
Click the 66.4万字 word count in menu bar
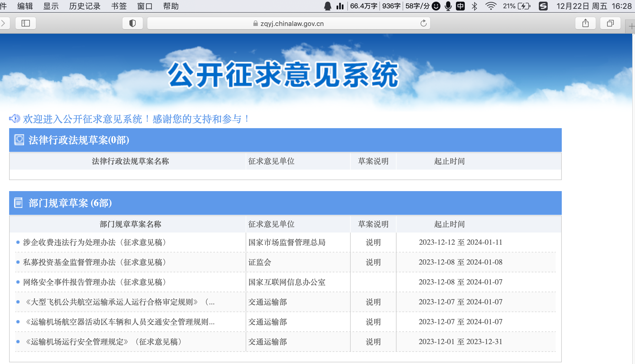tap(364, 6)
